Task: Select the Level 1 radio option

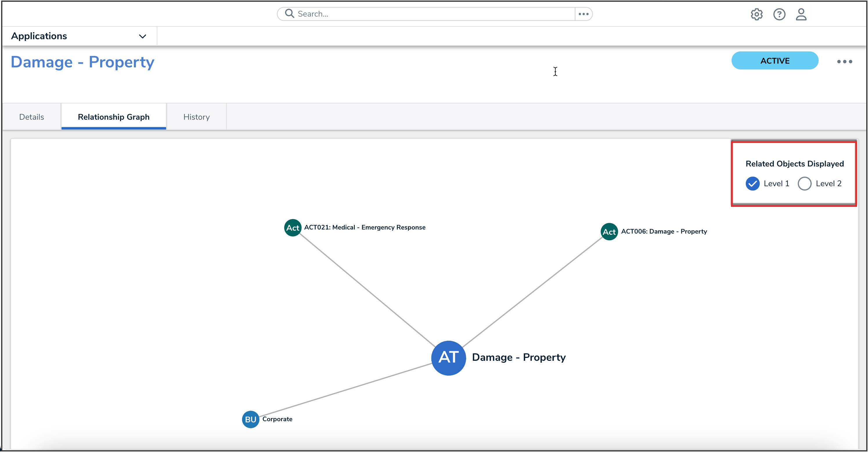Action: click(x=752, y=184)
